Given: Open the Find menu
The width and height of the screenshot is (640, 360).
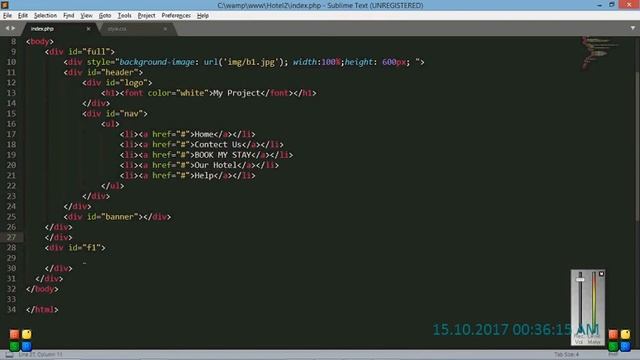Looking at the screenshot, I should click(x=69, y=16).
